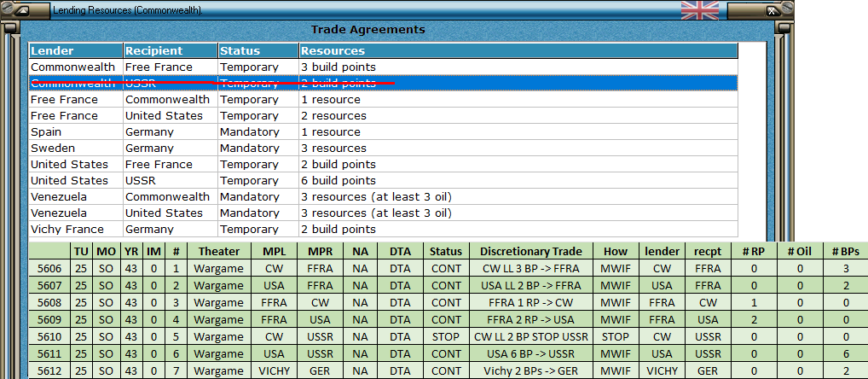
Task: Click the 5606 row ID cell
Action: click(49, 269)
